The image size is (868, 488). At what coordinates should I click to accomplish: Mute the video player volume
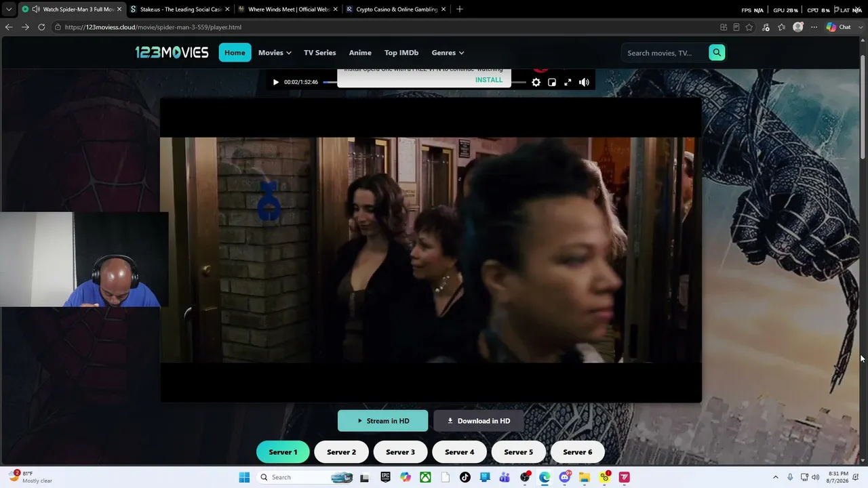pyautogui.click(x=584, y=82)
